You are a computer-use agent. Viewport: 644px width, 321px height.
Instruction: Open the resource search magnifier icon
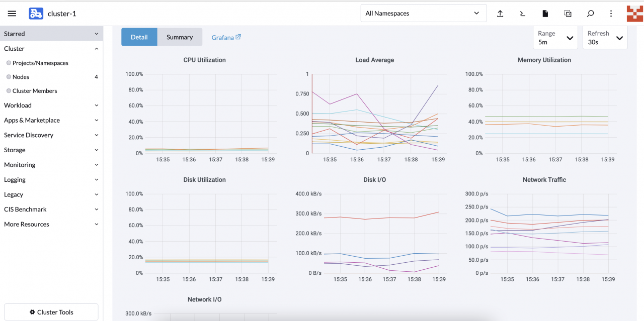click(590, 14)
